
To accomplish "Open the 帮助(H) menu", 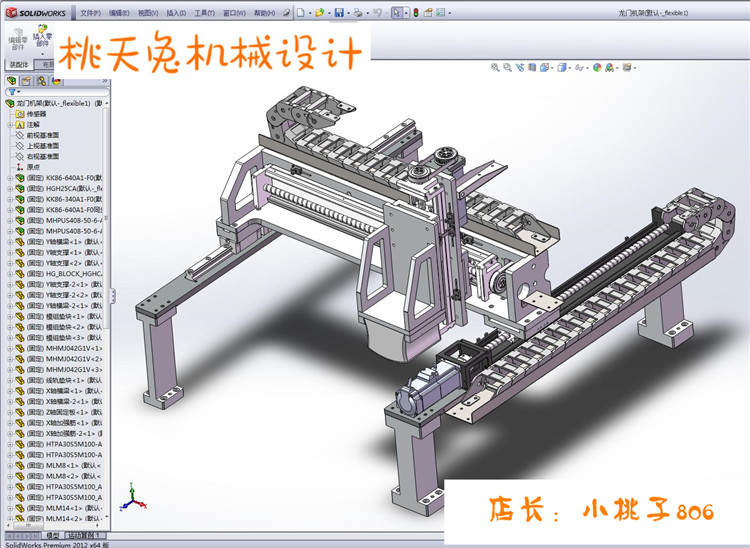I will click(x=264, y=13).
